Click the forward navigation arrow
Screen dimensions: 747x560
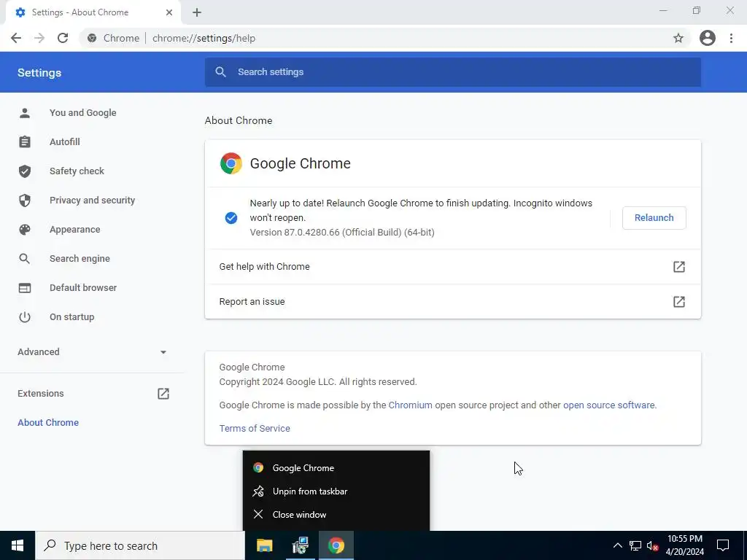[39, 38]
